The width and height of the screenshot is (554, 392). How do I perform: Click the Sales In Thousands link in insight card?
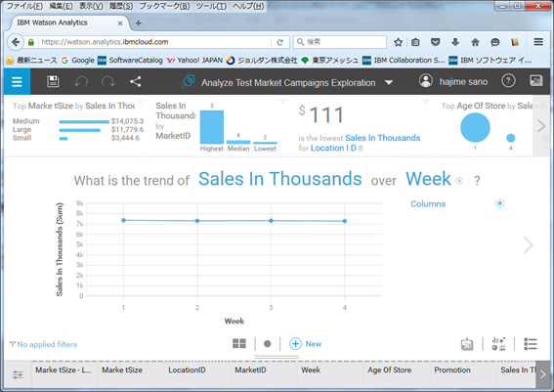tap(383, 138)
